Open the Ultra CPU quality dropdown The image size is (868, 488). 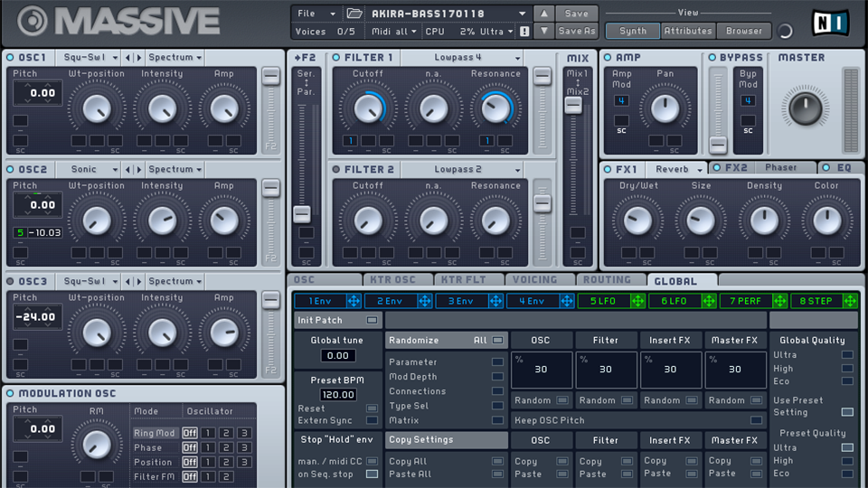coord(496,32)
